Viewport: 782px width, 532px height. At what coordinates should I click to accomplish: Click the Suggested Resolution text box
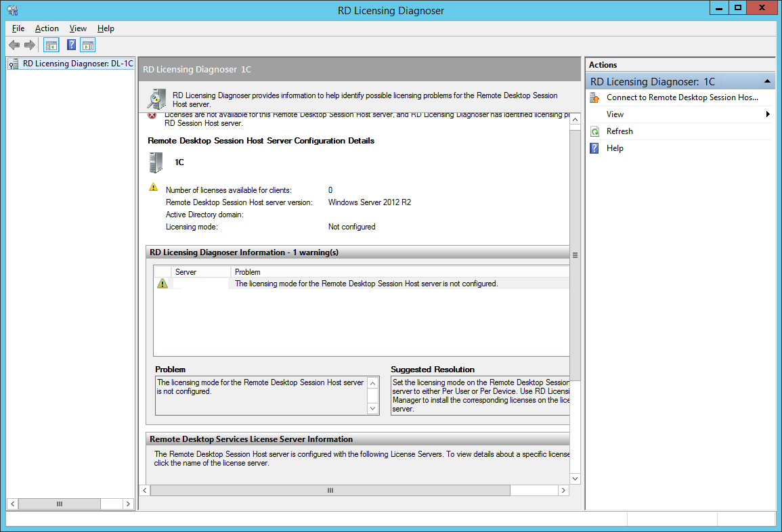480,396
